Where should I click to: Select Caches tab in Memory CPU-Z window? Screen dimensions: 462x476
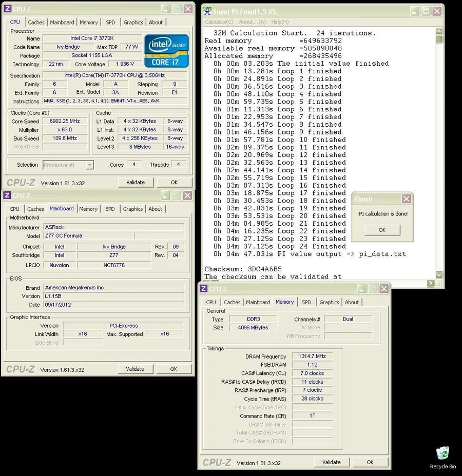(232, 302)
